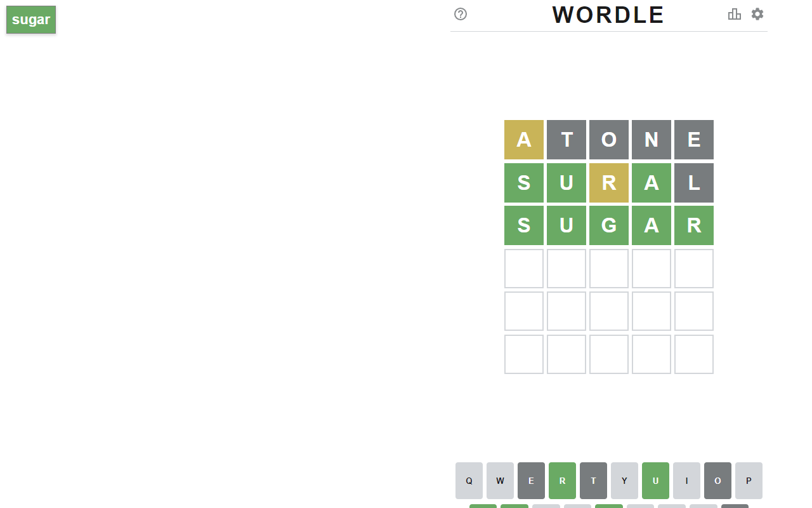
Task: Click the green sugar answer label
Action: (31, 20)
